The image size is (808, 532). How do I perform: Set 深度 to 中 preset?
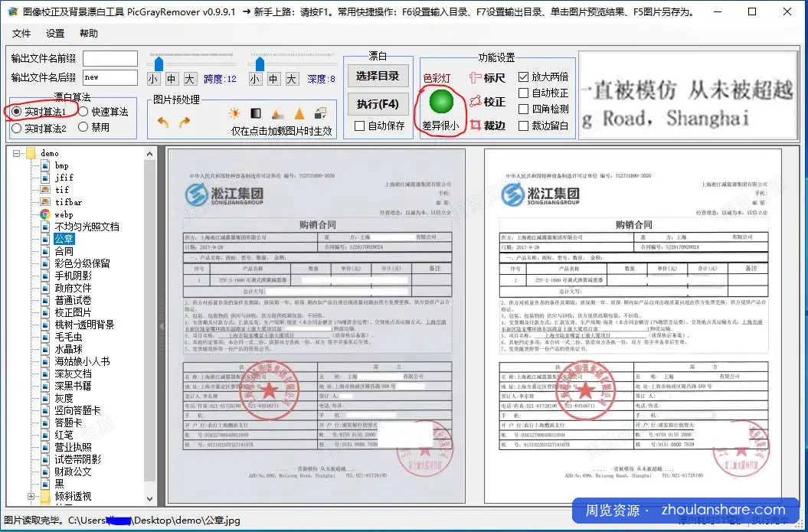point(273,79)
